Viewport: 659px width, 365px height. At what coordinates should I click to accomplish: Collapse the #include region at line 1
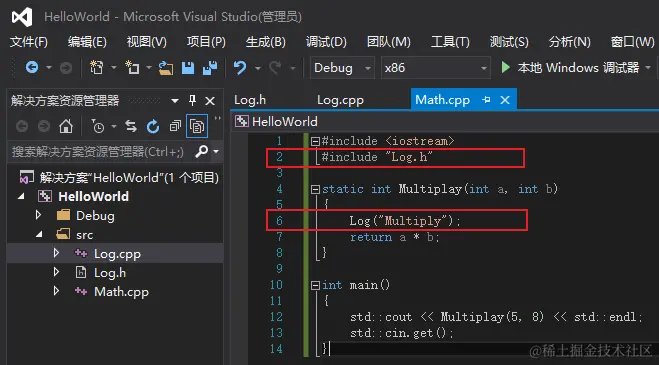click(x=315, y=141)
